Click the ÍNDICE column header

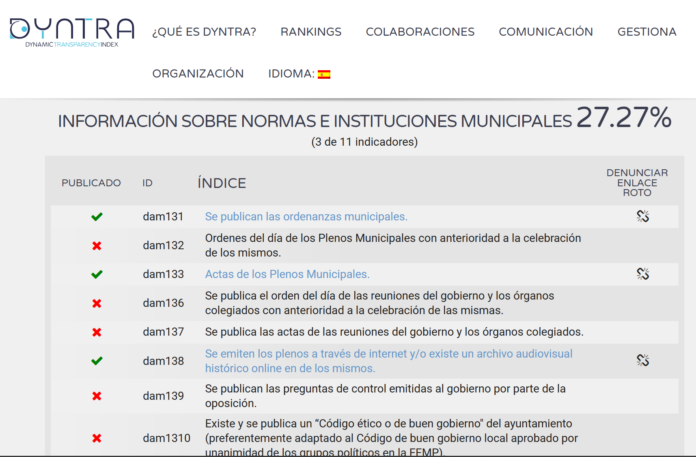point(221,183)
